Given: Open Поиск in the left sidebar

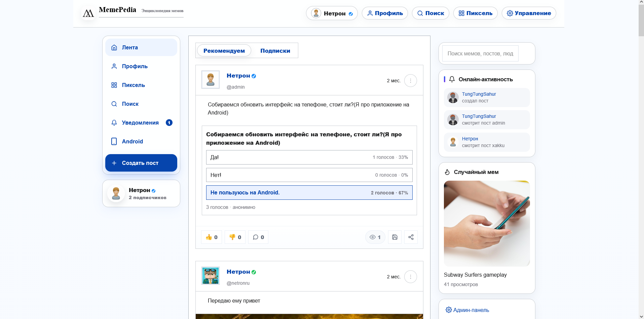Looking at the screenshot, I should (x=141, y=104).
